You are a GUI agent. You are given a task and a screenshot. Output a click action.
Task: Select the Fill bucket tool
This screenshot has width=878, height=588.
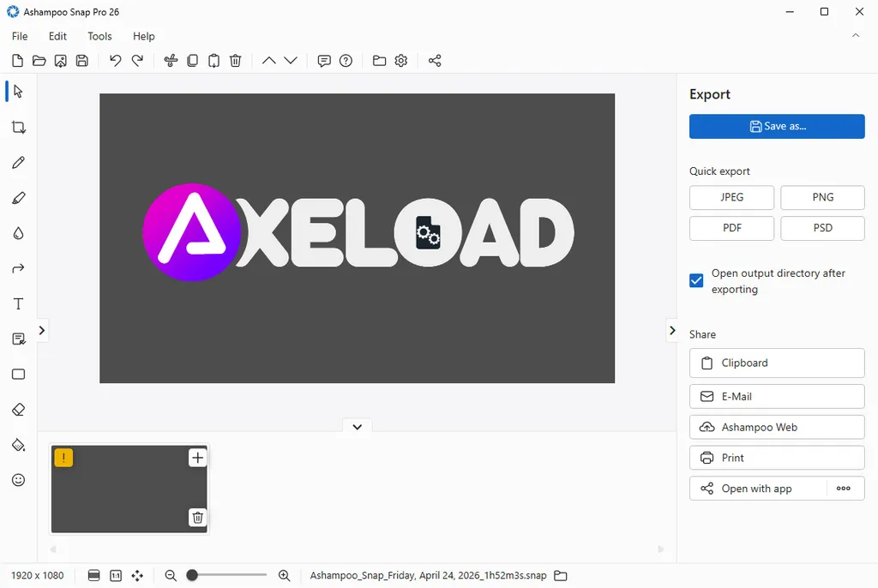[x=19, y=445]
